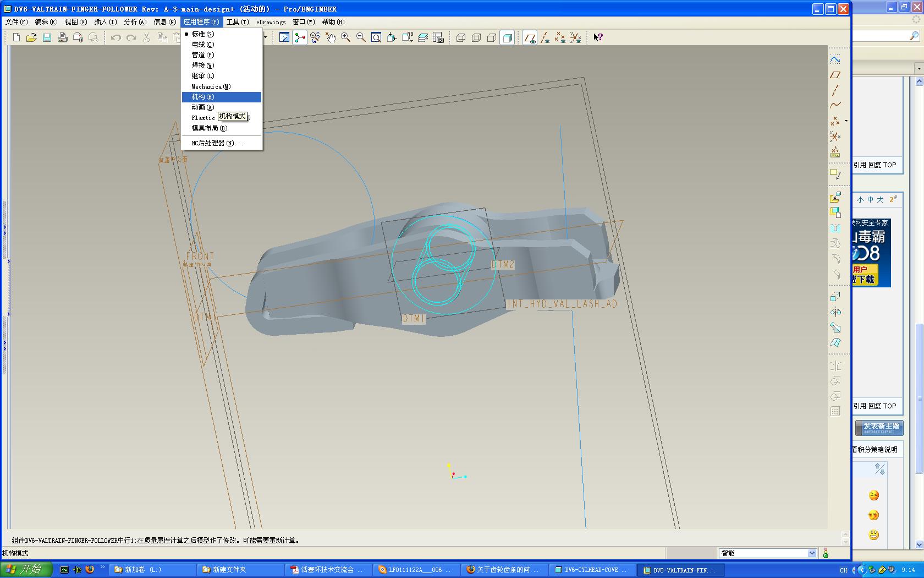Screen dimensions: 924x578
Task: Zoom in using the magnifier plus icon
Action: [346, 37]
